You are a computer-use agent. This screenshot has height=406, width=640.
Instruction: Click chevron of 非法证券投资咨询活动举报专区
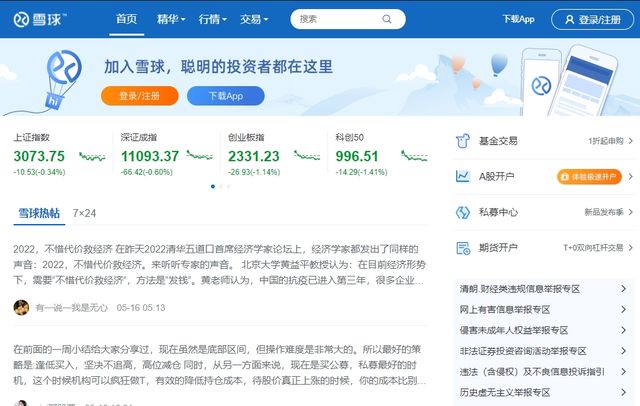tap(623, 351)
